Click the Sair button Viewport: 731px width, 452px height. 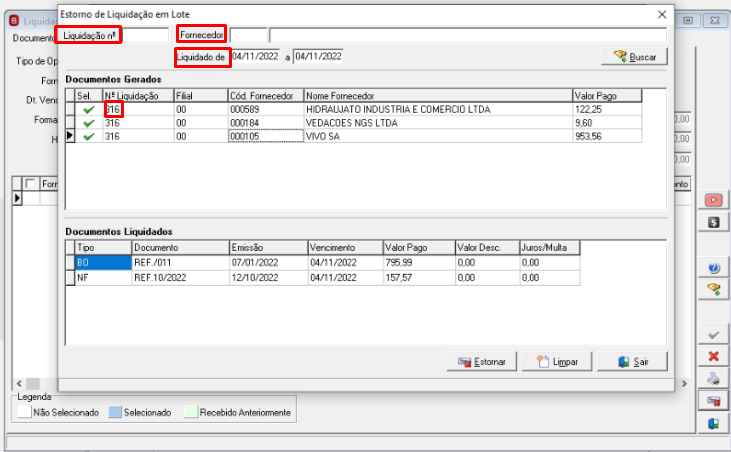click(633, 362)
